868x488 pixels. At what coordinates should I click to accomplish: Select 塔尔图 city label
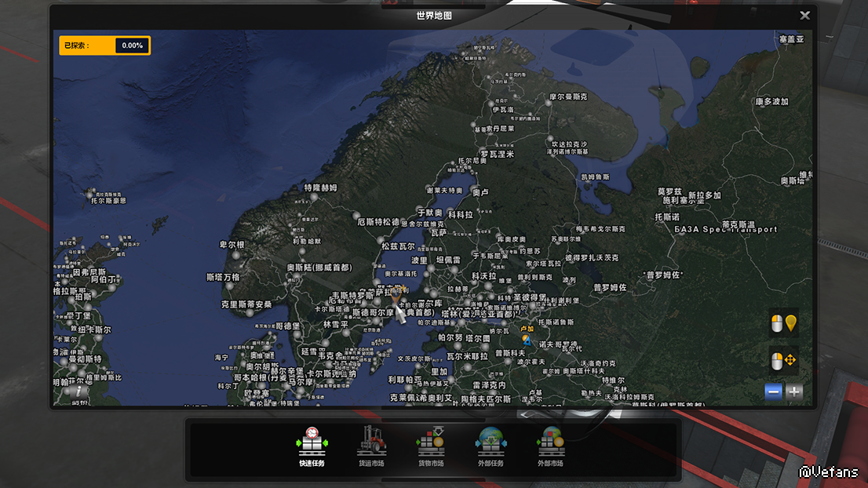[477, 338]
